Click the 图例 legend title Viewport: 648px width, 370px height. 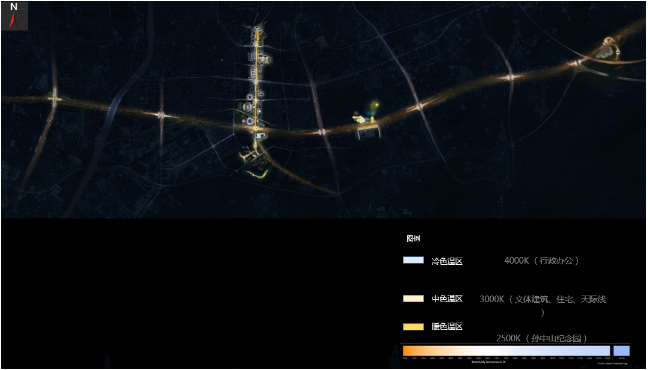click(413, 239)
